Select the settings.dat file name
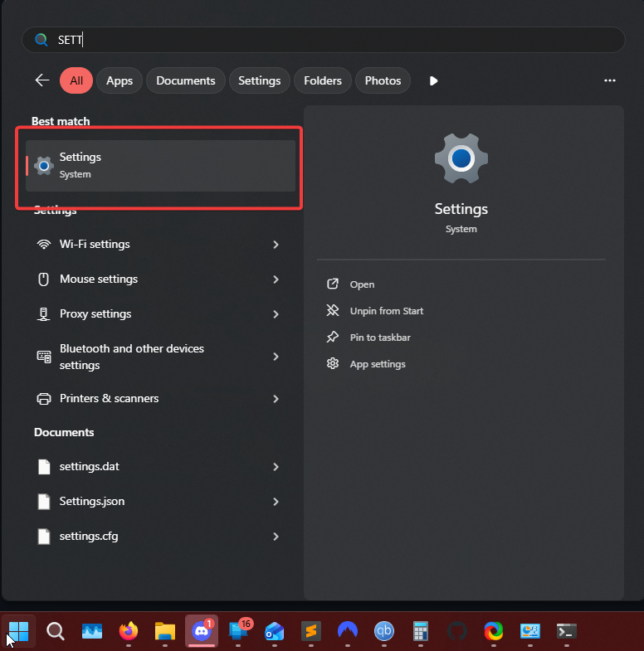 pyautogui.click(x=90, y=467)
